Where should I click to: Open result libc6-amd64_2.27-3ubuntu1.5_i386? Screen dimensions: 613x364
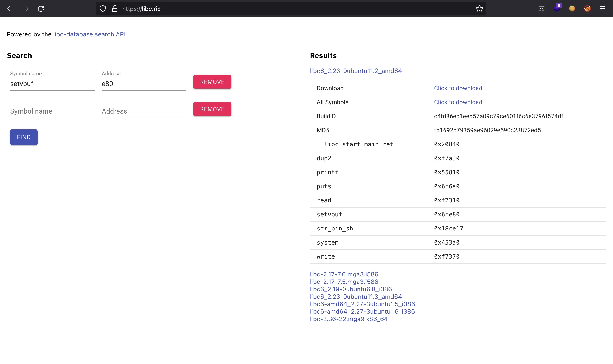[x=362, y=304]
